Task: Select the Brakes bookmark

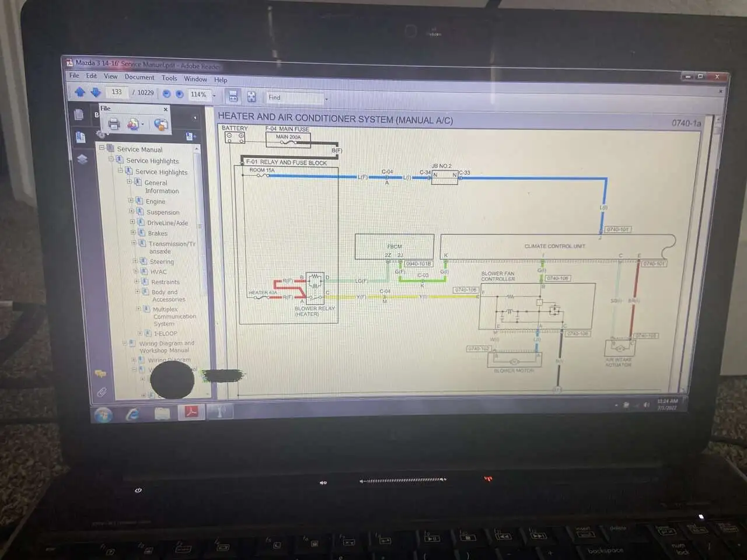Action: pyautogui.click(x=157, y=233)
